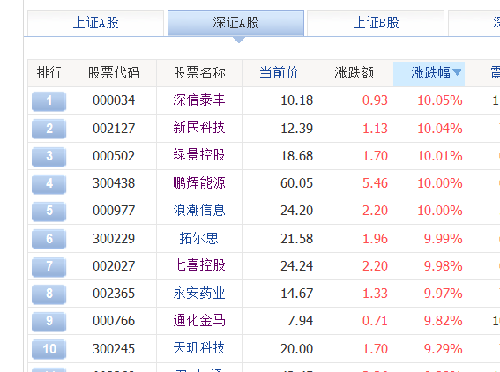
Task: Open stock link 浪潮信息
Action: [199, 210]
